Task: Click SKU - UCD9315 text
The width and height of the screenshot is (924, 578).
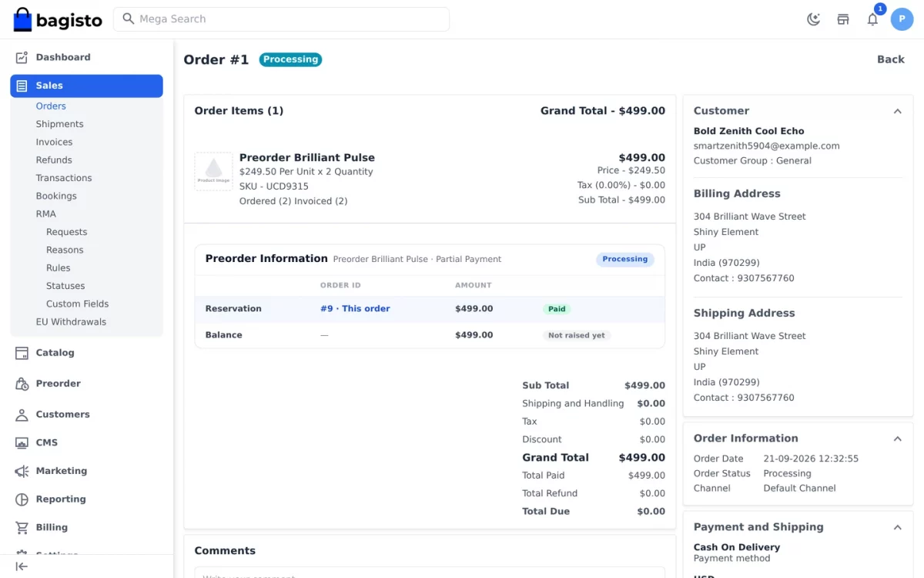Action: pos(274,187)
